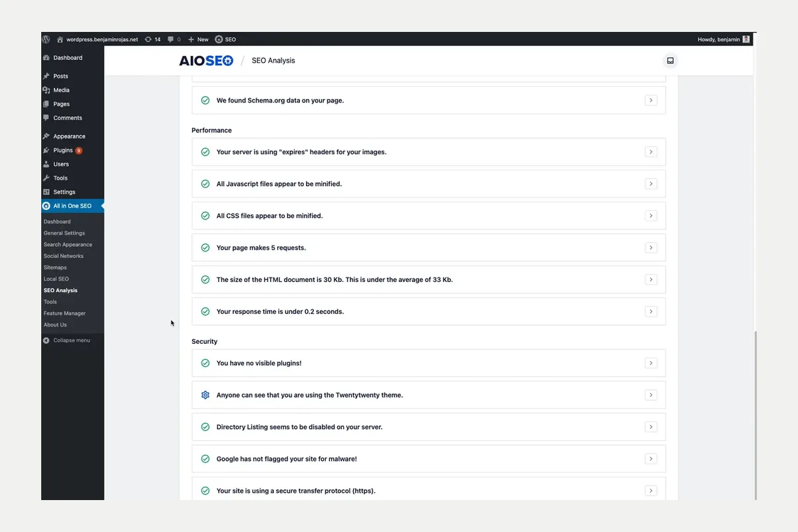This screenshot has width=798, height=532.
Task: Open SEO Analysis submenu
Action: click(x=61, y=291)
